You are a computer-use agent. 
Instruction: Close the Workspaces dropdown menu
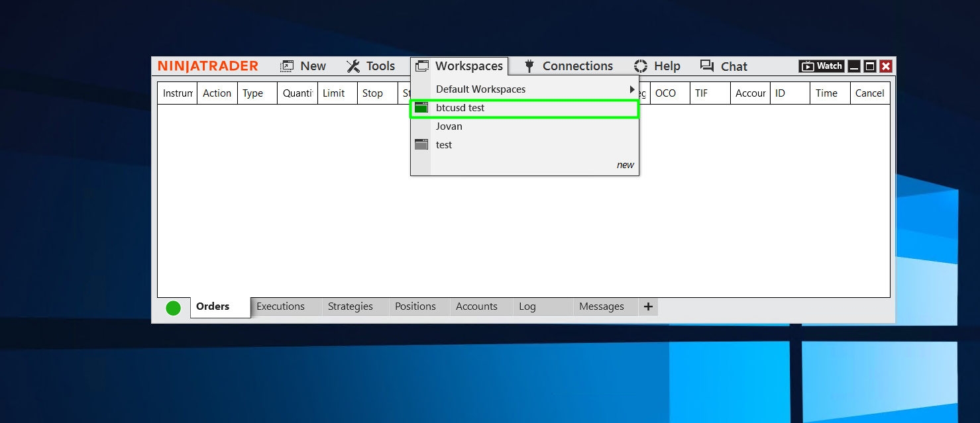click(460, 66)
